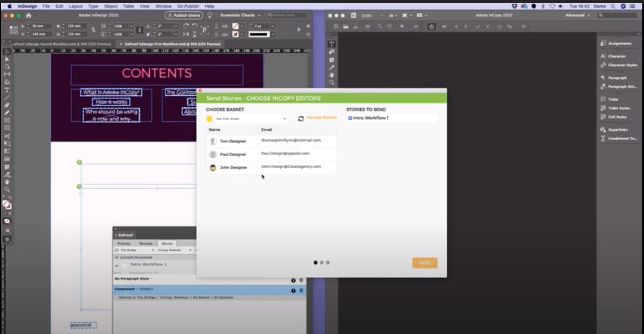This screenshot has height=334, width=644.
Task: Open Essentials Classic workspace dropdown
Action: coord(240,15)
